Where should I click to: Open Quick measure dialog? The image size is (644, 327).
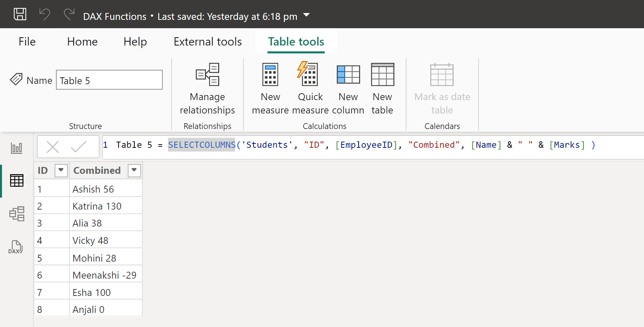pos(310,89)
